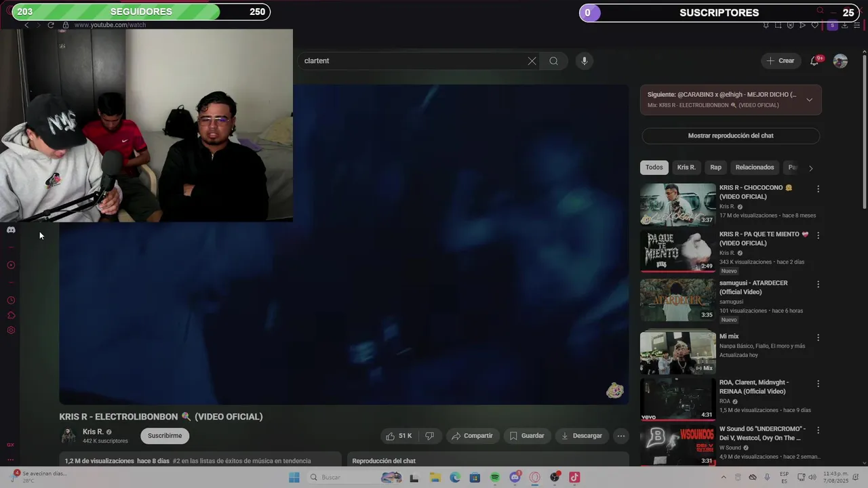Go forward in browser navigation
This screenshot has height=488, width=868.
(39, 25)
